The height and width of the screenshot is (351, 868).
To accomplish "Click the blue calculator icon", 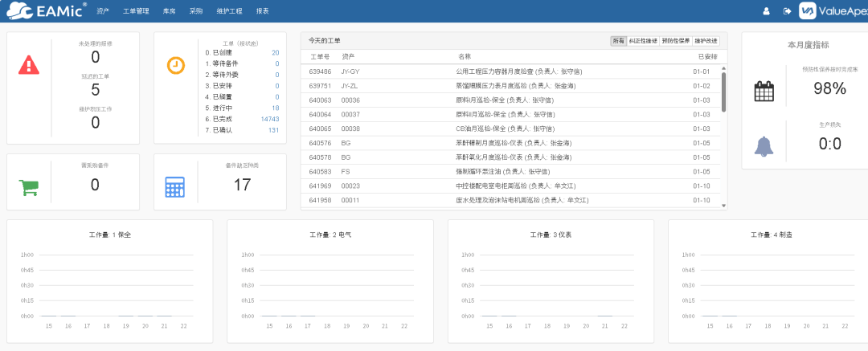I will coord(175,186).
